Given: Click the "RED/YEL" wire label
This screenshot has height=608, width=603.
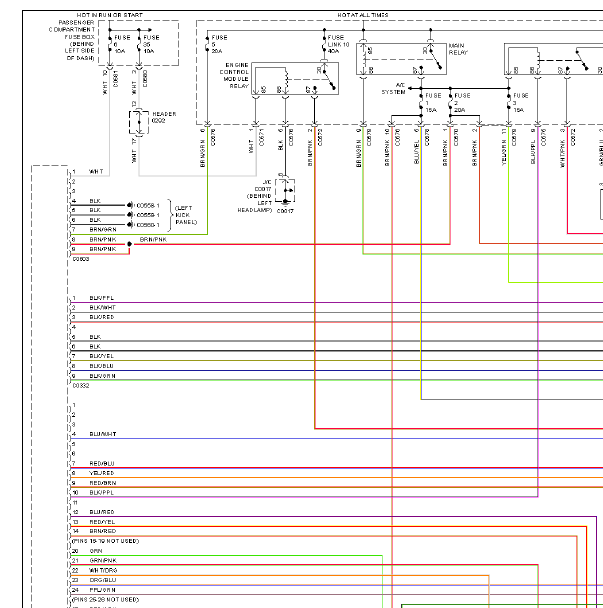Looking at the screenshot, I should (x=102, y=522).
